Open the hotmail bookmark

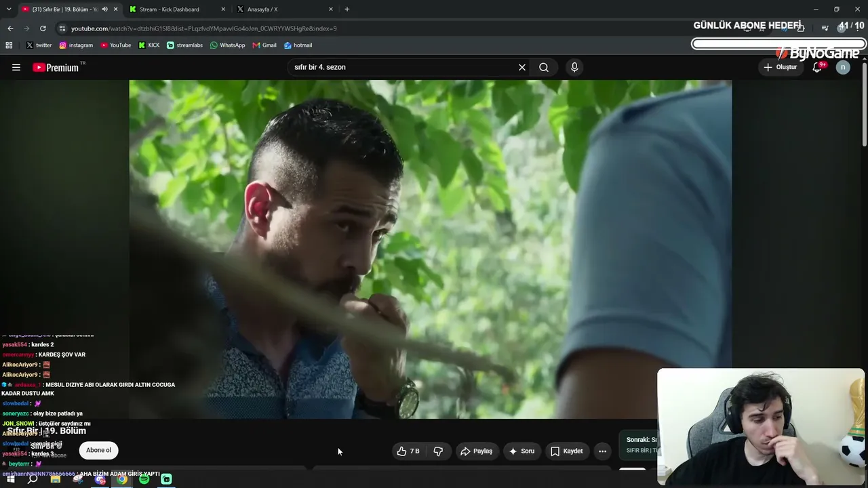point(298,45)
